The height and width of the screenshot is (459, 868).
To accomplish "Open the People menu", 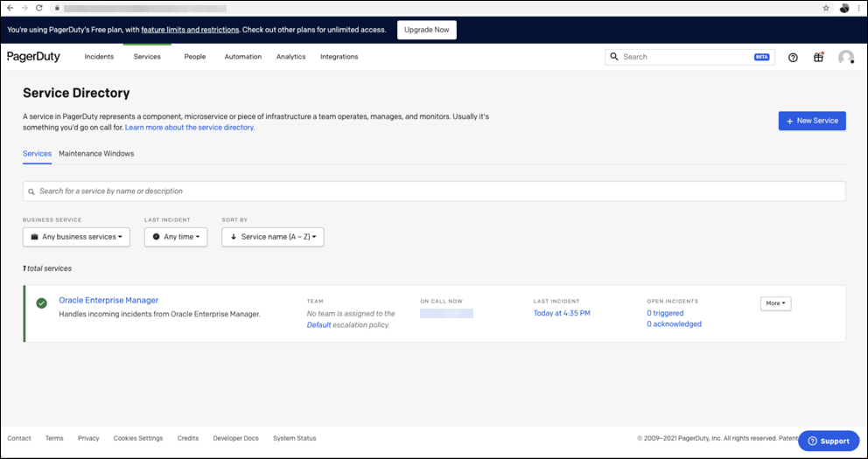I will pyautogui.click(x=195, y=57).
